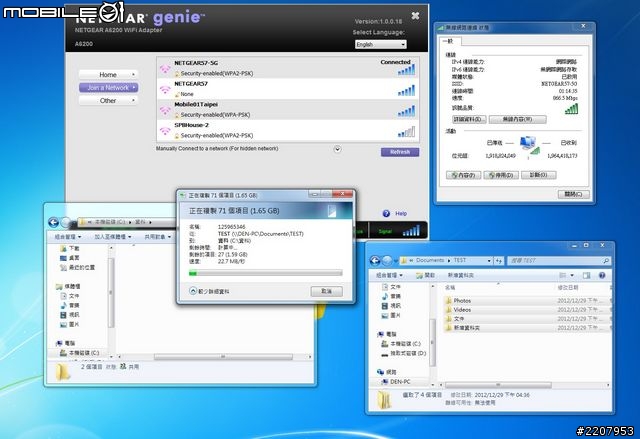This screenshot has height=439, width=640.
Task: Click green signal quality bars in wireless status
Action: (x=571, y=109)
